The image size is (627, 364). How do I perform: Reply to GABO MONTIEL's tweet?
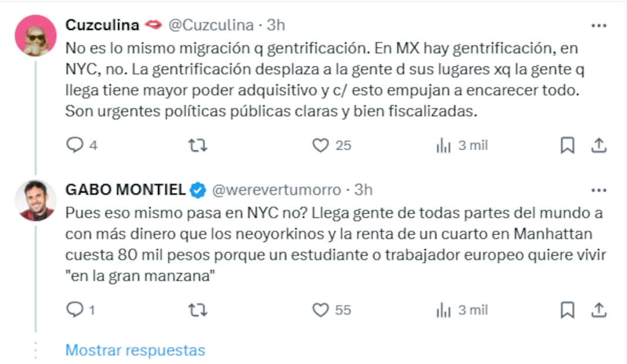pos(75,310)
